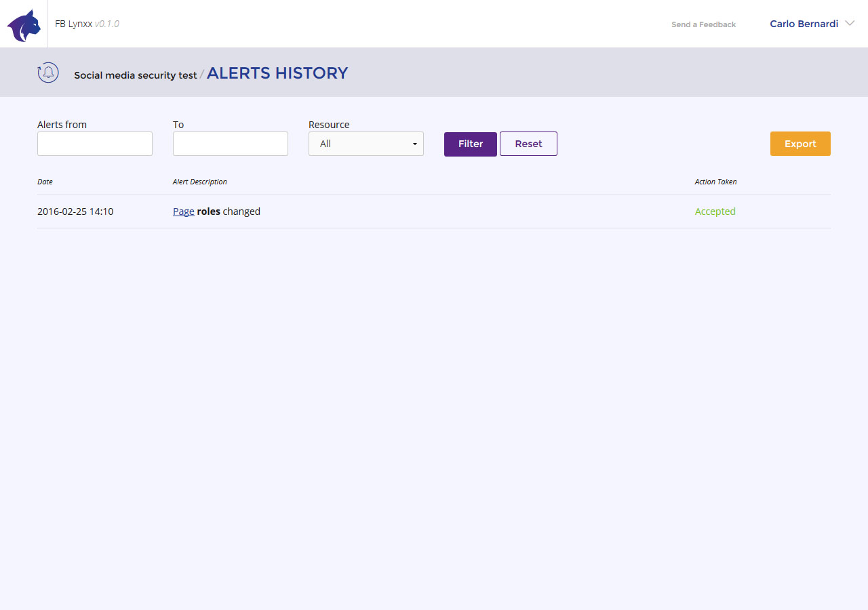
Task: Clear filters with the Reset button
Action: click(x=528, y=144)
